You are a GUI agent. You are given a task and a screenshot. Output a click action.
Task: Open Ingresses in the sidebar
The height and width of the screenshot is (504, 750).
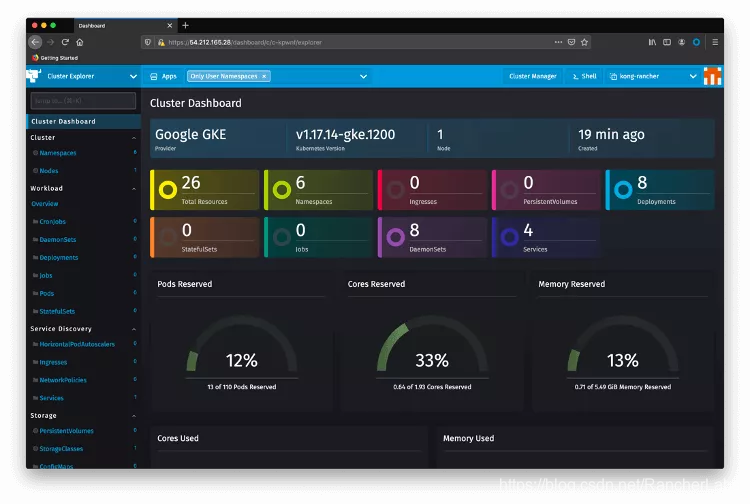[53, 362]
